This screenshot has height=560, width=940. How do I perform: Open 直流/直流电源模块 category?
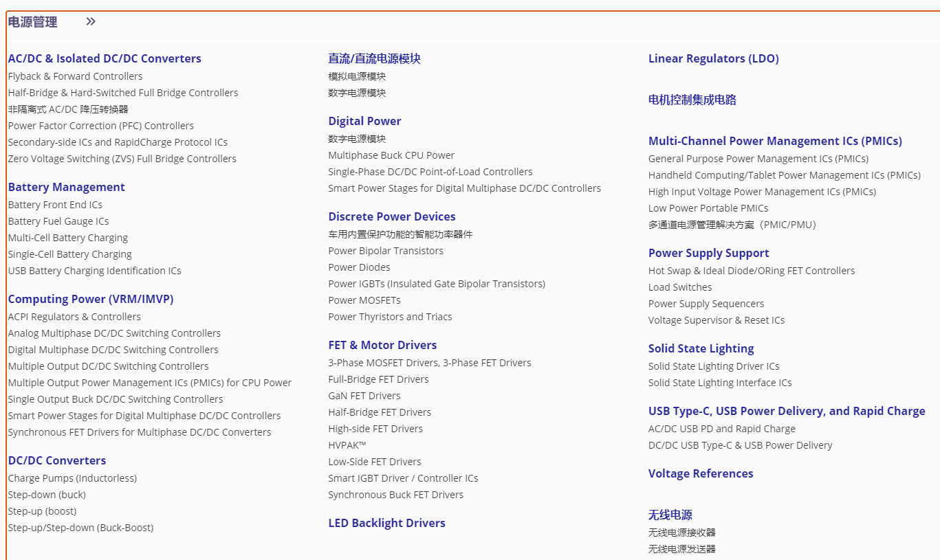[374, 58]
